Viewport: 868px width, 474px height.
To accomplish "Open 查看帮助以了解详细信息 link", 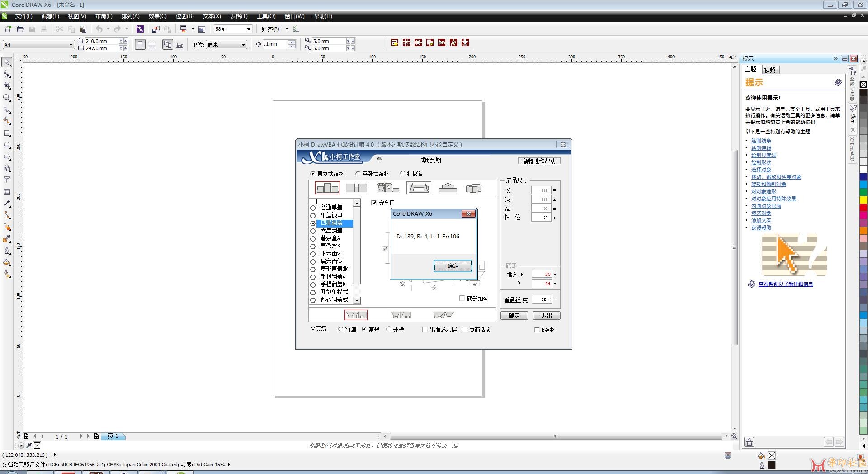I will [x=786, y=284].
